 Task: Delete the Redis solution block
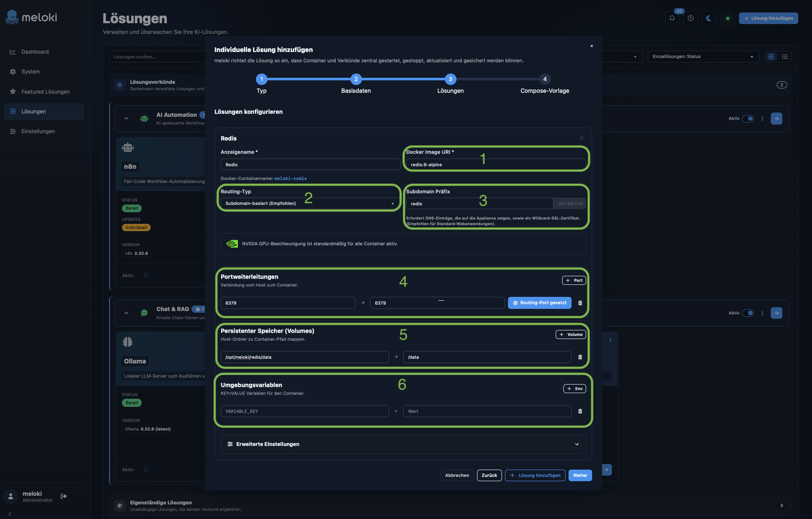(582, 138)
